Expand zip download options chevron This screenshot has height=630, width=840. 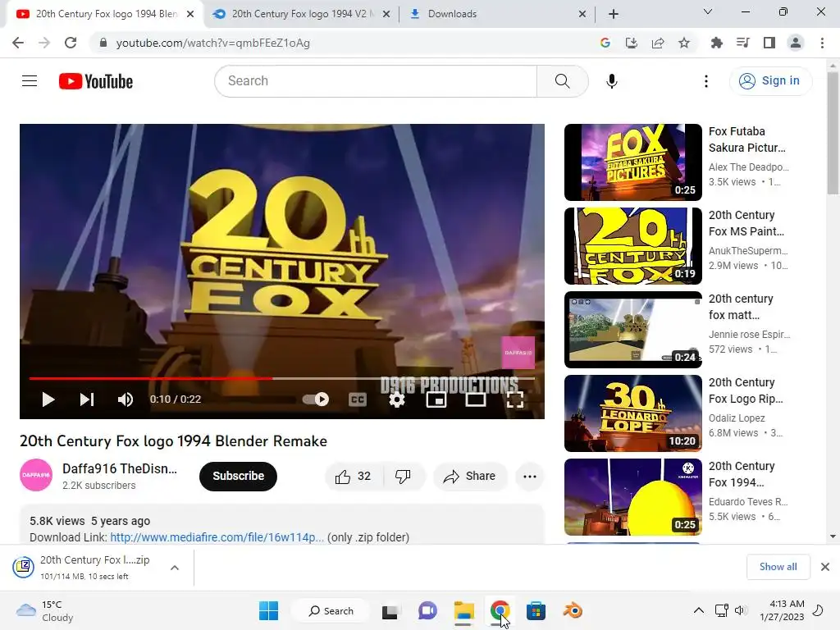pyautogui.click(x=175, y=568)
